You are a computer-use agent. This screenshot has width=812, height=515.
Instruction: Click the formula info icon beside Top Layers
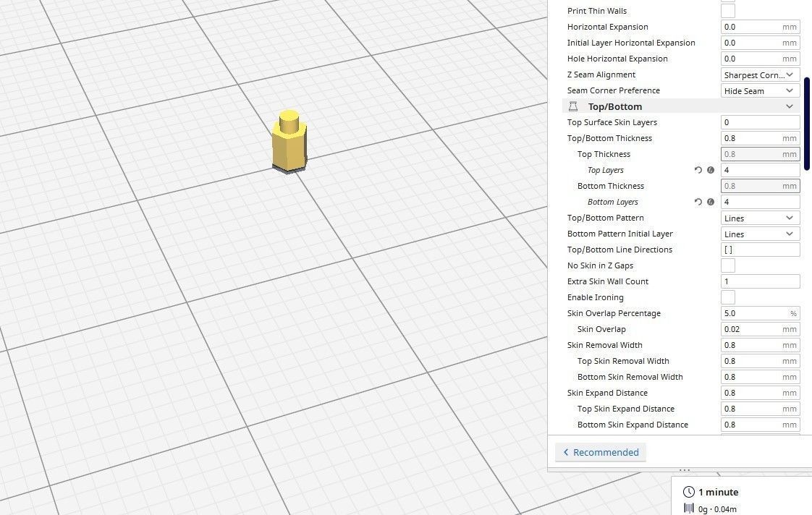click(711, 170)
